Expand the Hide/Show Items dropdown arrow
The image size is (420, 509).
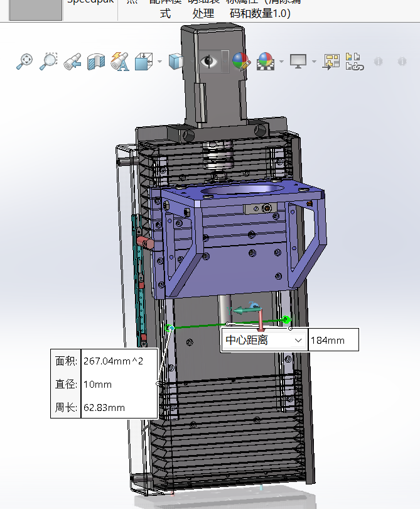pyautogui.click(x=225, y=61)
